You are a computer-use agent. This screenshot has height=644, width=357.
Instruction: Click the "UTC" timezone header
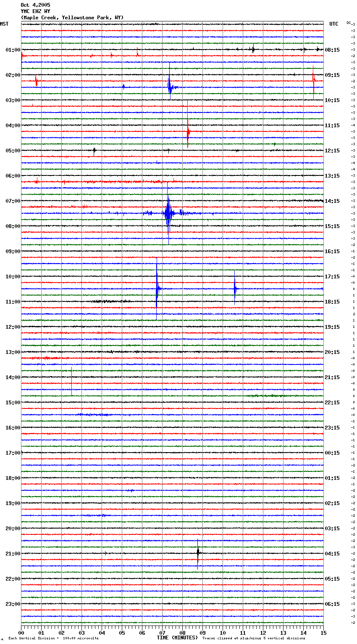click(333, 24)
